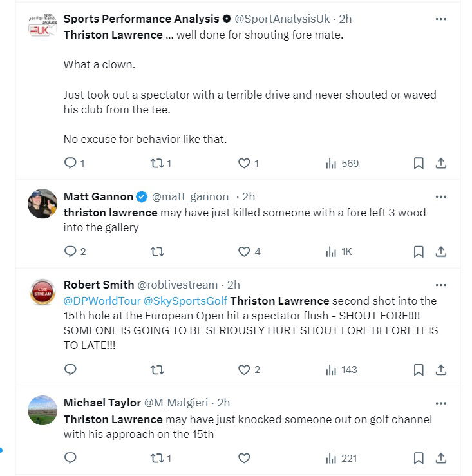Image resolution: width=472 pixels, height=476 pixels.
Task: Reply to Sports Performance Analysis tweet
Action: 71,164
